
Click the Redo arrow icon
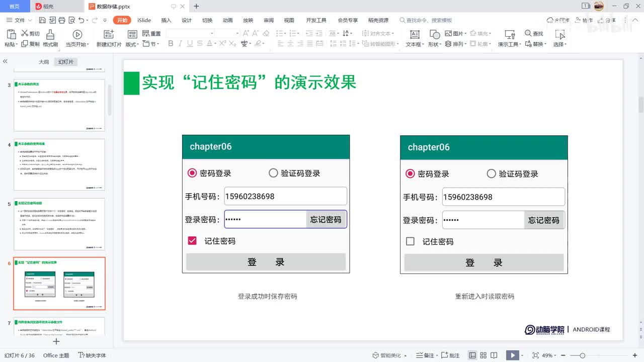click(94, 20)
